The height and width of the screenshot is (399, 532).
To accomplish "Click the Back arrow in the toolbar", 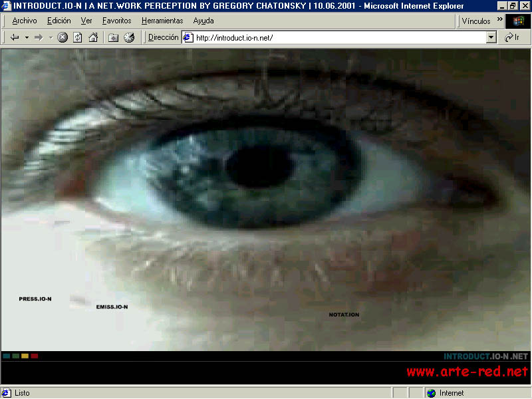I will [x=15, y=37].
